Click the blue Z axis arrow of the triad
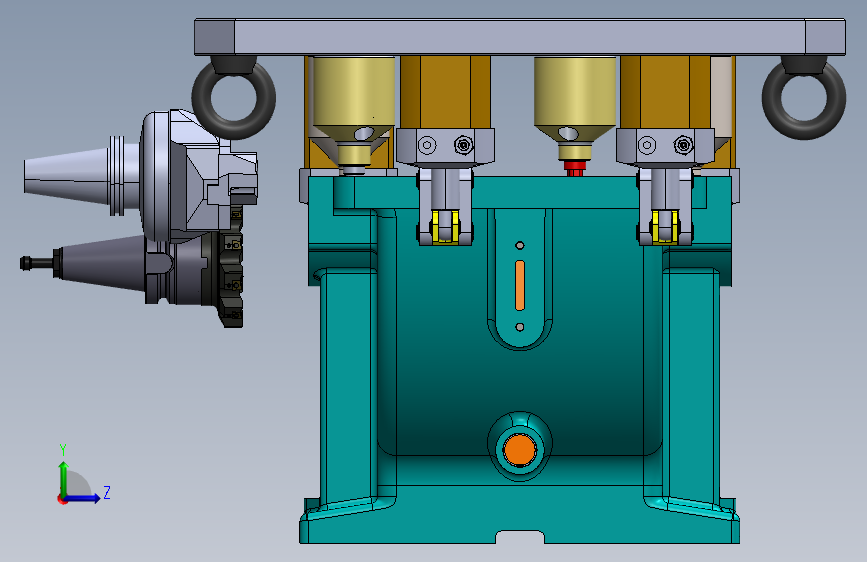Image resolution: width=867 pixels, height=562 pixels. pyautogui.click(x=83, y=498)
